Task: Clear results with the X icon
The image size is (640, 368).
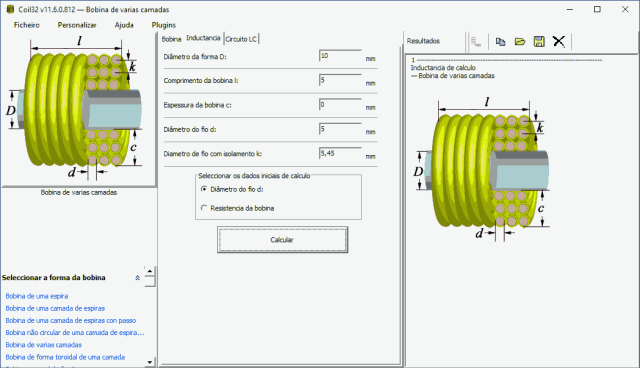Action: point(559,41)
